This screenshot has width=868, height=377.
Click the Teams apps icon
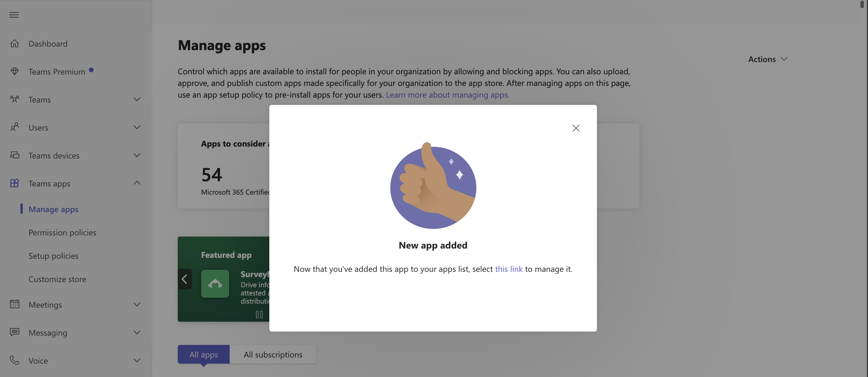15,183
